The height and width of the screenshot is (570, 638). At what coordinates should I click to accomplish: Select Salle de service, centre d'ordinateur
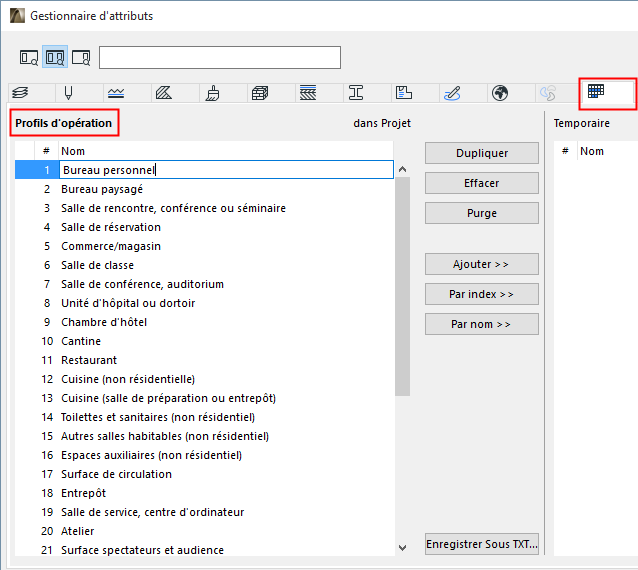click(x=204, y=512)
